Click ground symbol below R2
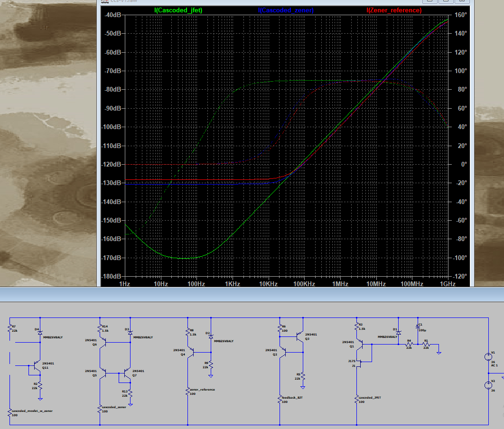This screenshot has height=429, width=504. click(40, 399)
